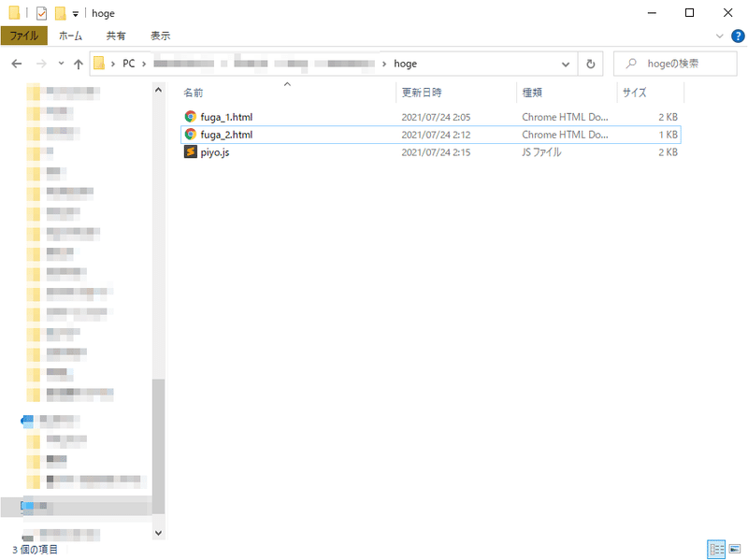
Task: Open the ファイル ribbon tab
Action: click(x=24, y=36)
